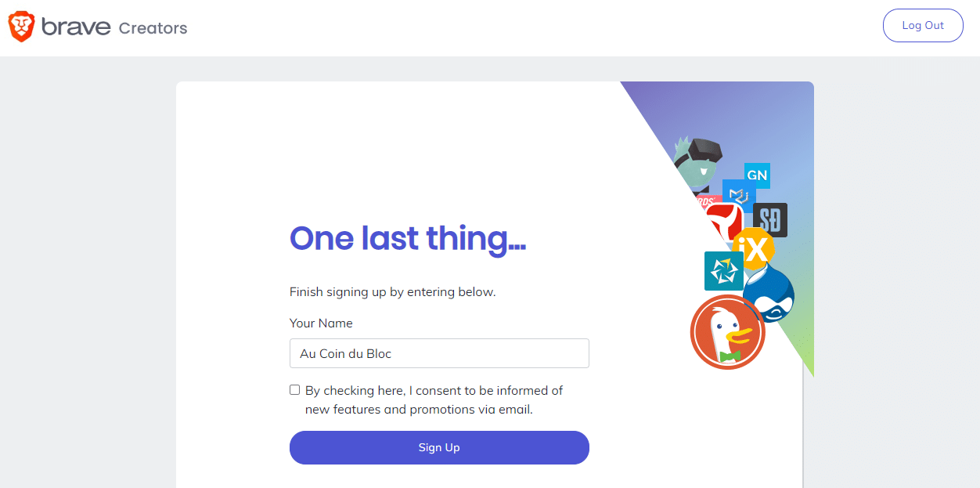Click the DuckDuckGo duck icon

coord(727,332)
